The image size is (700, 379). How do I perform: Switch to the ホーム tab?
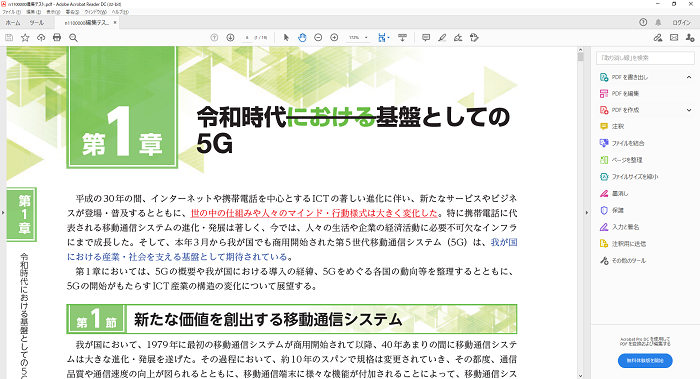[13, 22]
